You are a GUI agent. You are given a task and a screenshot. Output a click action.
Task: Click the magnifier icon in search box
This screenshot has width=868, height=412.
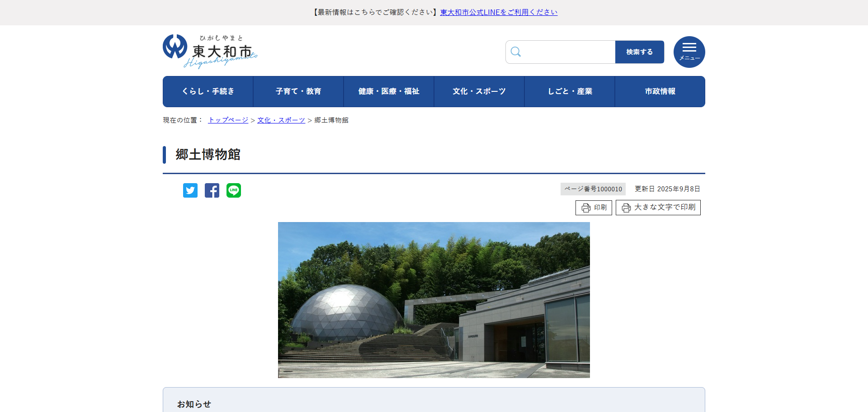(516, 52)
